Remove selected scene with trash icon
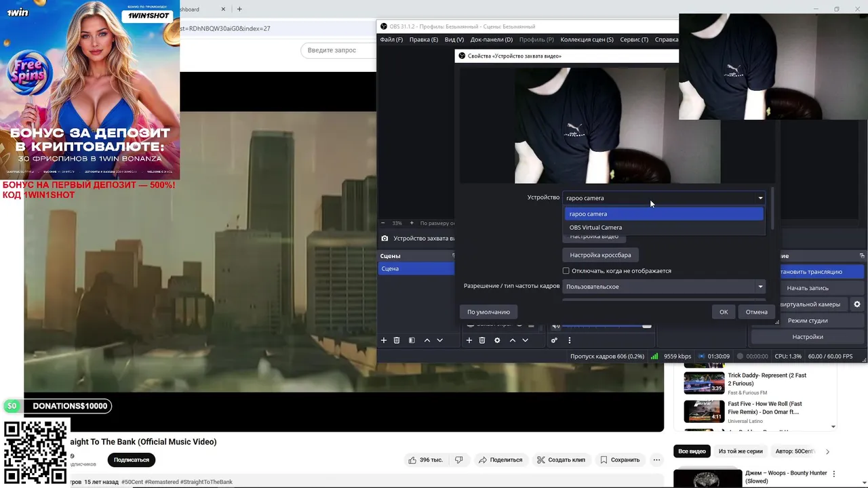The width and height of the screenshot is (868, 488). (x=397, y=340)
